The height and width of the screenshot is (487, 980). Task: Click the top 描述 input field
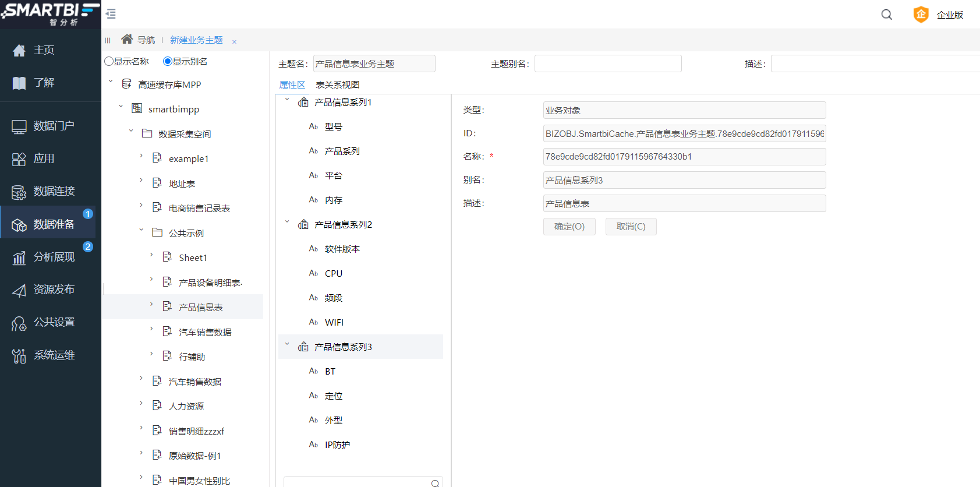tap(875, 63)
